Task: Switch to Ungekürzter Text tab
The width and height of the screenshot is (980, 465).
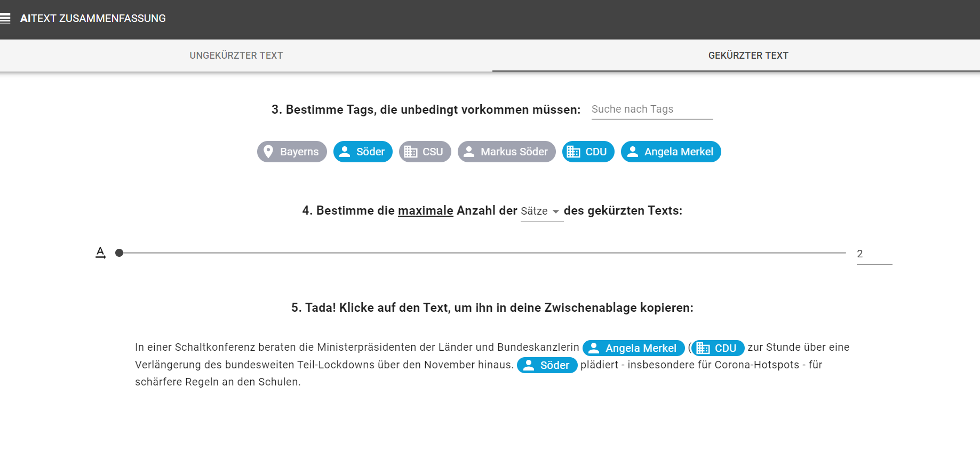Action: [x=236, y=56]
